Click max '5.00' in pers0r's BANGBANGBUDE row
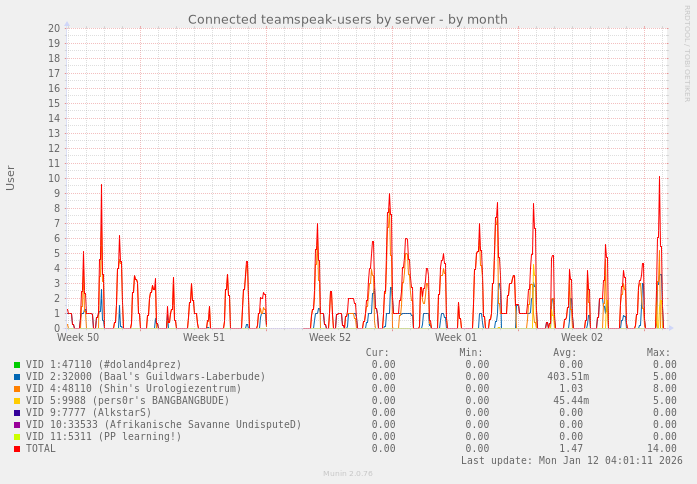The image size is (697, 484). pyautogui.click(x=665, y=401)
